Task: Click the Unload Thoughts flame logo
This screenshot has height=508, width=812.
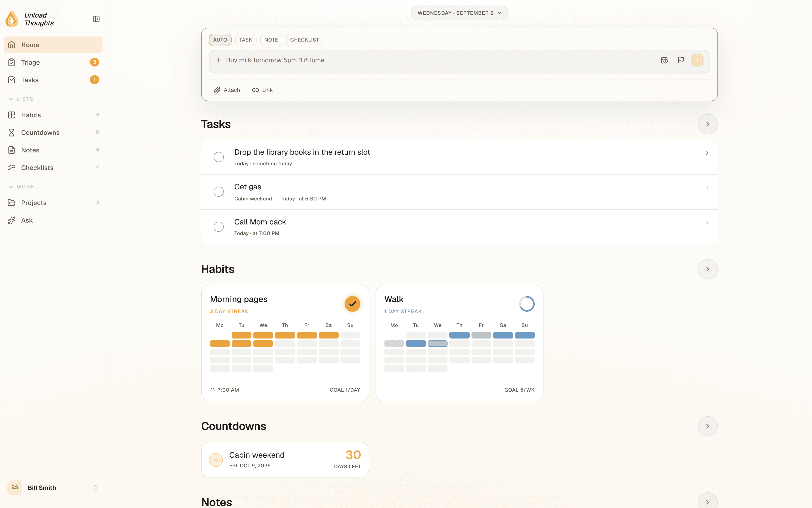Action: pyautogui.click(x=12, y=19)
